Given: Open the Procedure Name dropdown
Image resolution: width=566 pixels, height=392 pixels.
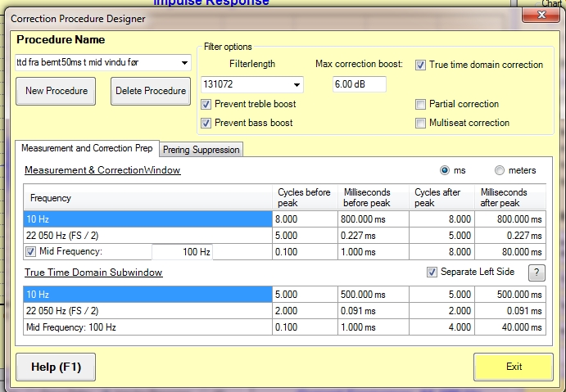Looking at the screenshot, I should (x=184, y=62).
